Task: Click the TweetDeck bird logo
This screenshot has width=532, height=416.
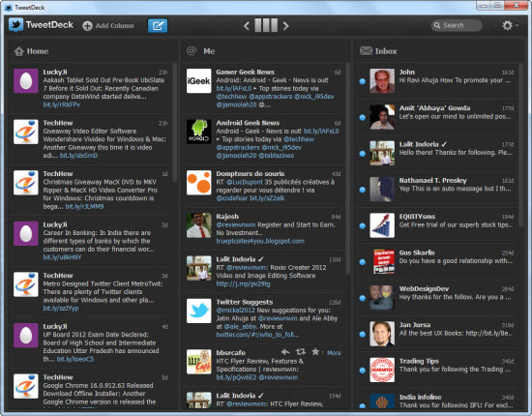Action: [15, 25]
